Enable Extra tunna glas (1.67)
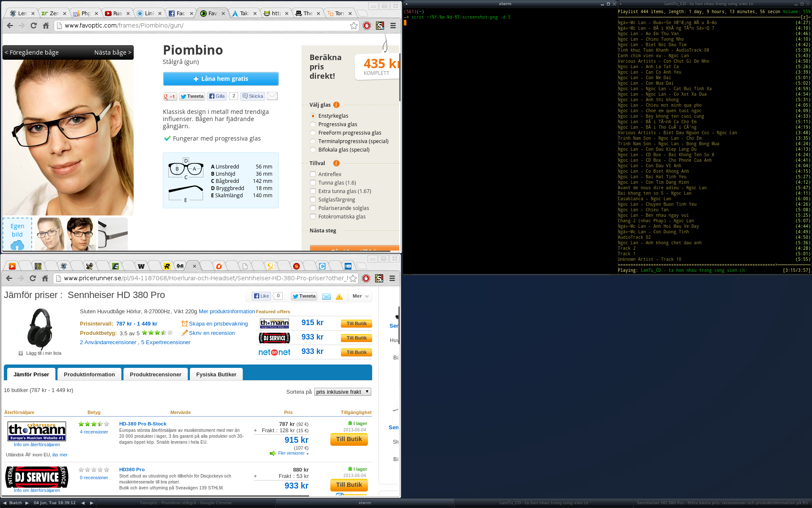Image resolution: width=812 pixels, height=508 pixels. pyautogui.click(x=313, y=191)
